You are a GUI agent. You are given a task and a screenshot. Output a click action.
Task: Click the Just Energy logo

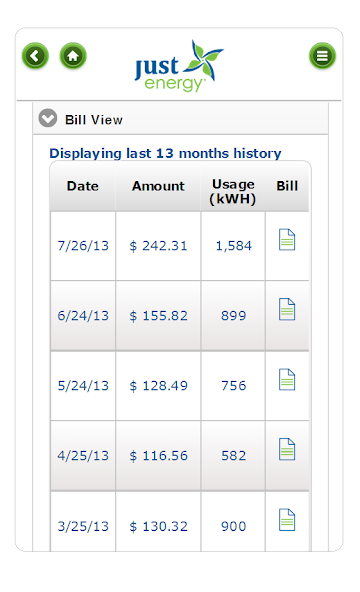179,66
